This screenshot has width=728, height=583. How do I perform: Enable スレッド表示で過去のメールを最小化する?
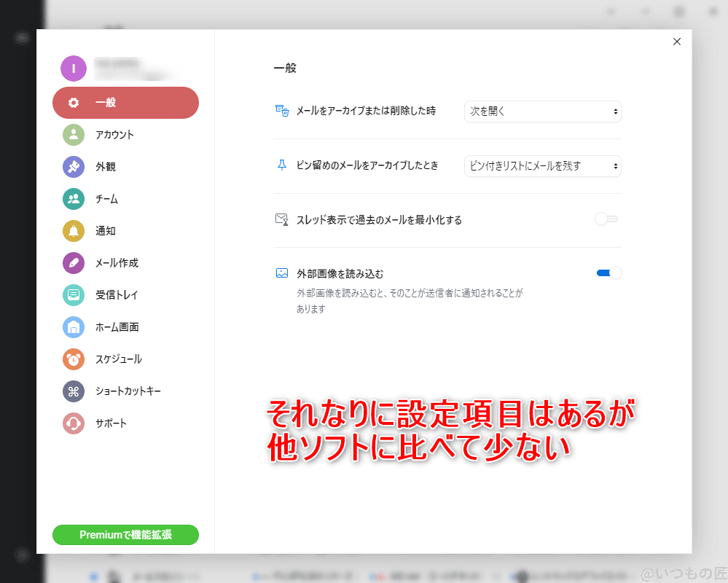606,218
